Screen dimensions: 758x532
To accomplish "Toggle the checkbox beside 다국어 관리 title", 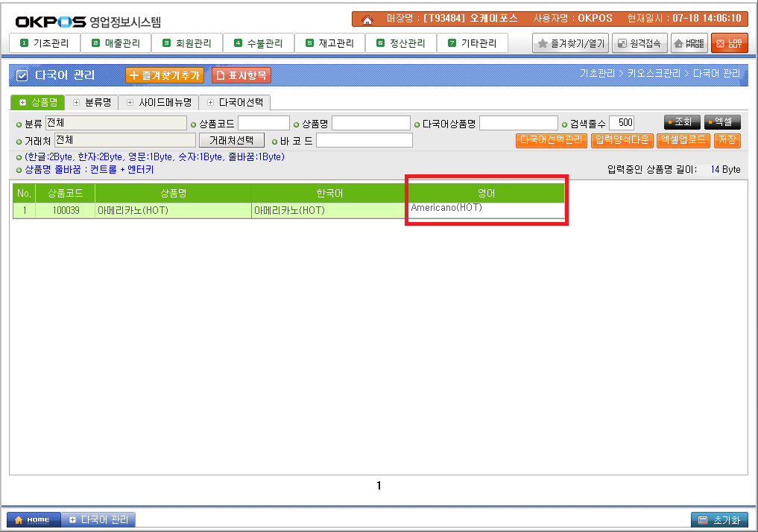I will coord(22,75).
